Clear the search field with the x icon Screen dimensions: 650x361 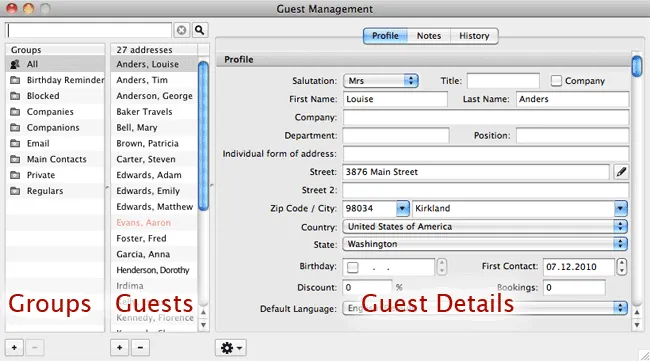pos(182,30)
